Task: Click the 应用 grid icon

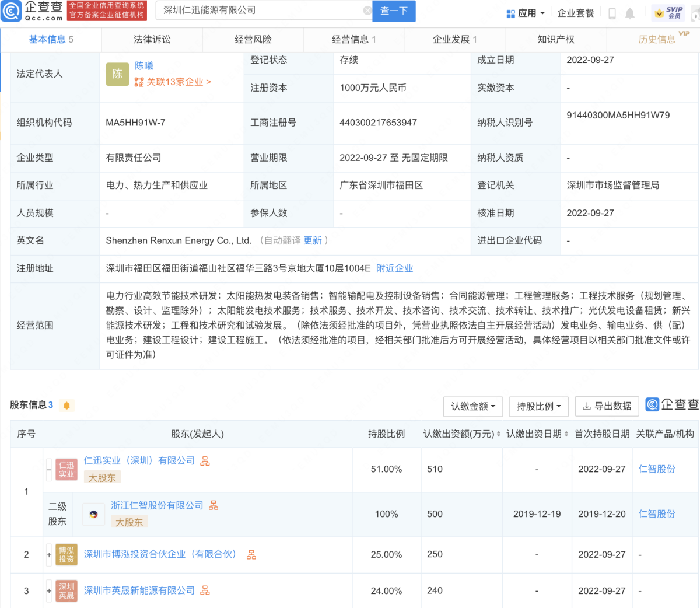Action: tap(510, 13)
